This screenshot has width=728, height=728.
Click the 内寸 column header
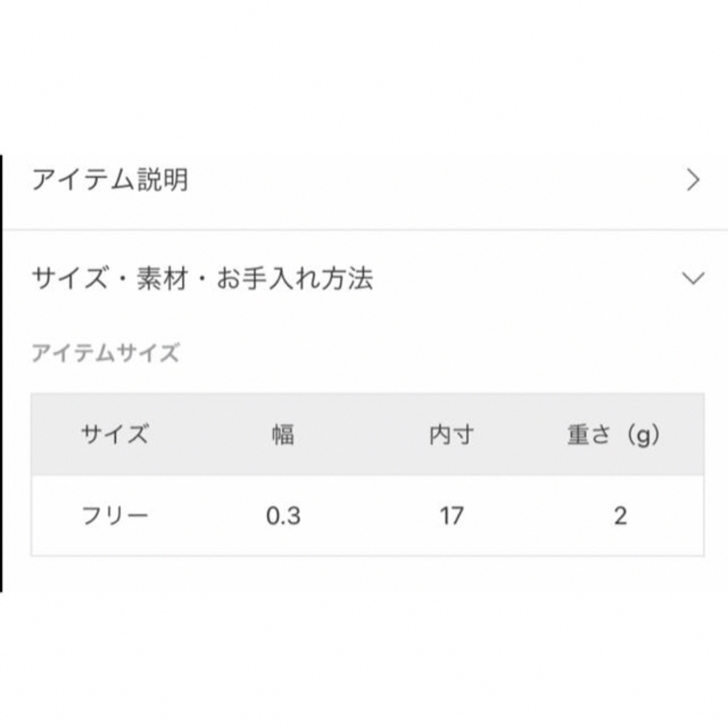tap(451, 435)
